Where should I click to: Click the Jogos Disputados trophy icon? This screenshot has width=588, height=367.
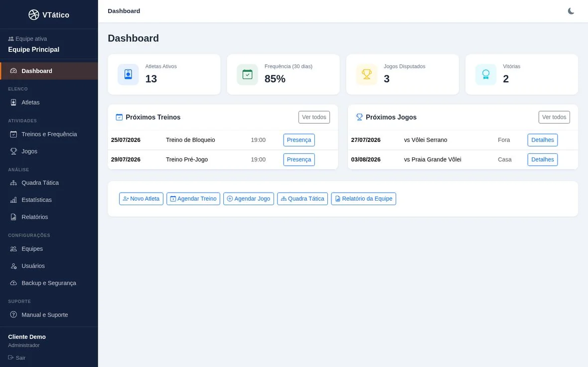tap(367, 74)
